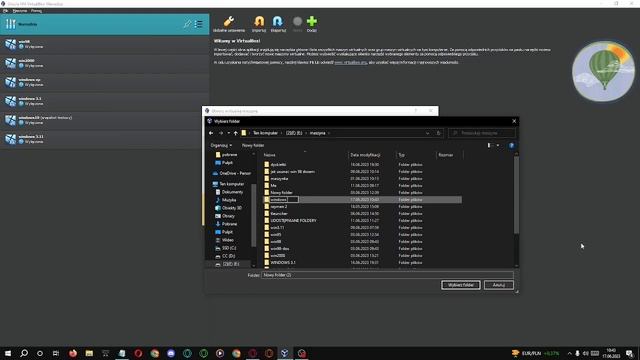Image resolution: width=640 pixels, height=360 pixels.
Task: Select the win98 virtual machine
Action: 104,44
